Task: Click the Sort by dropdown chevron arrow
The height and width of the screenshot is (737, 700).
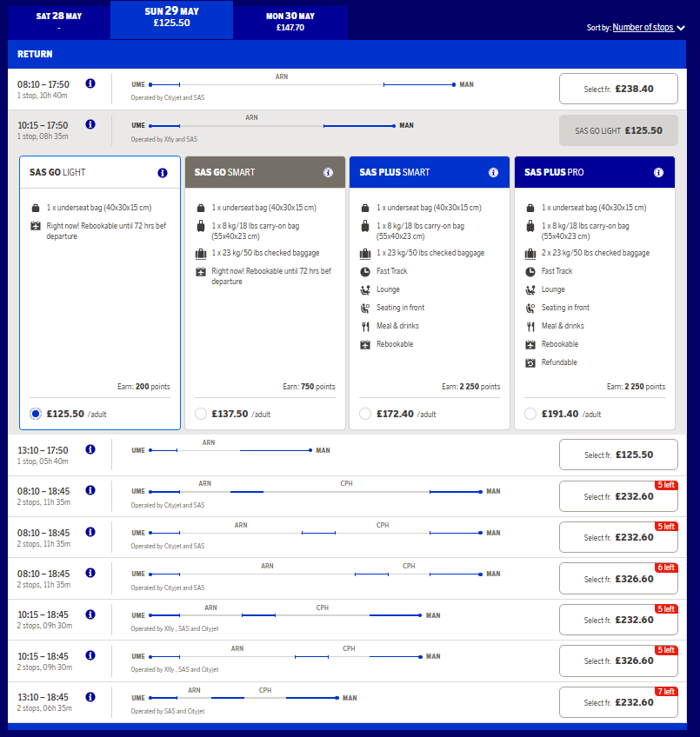Action: [x=681, y=28]
